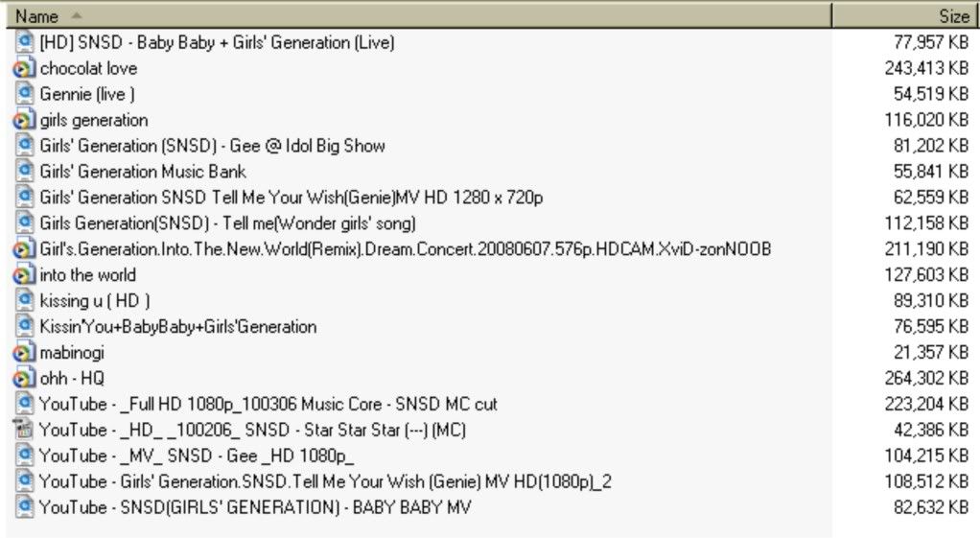This screenshot has height=538, width=980.
Task: Click the media icon beside 'chocolat love'
Action: pos(24,68)
